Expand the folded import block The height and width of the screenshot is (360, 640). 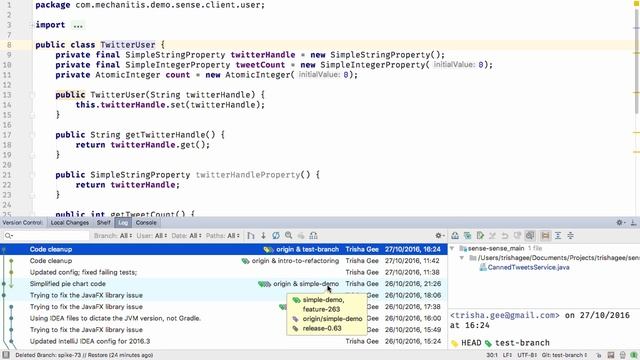tap(31, 25)
